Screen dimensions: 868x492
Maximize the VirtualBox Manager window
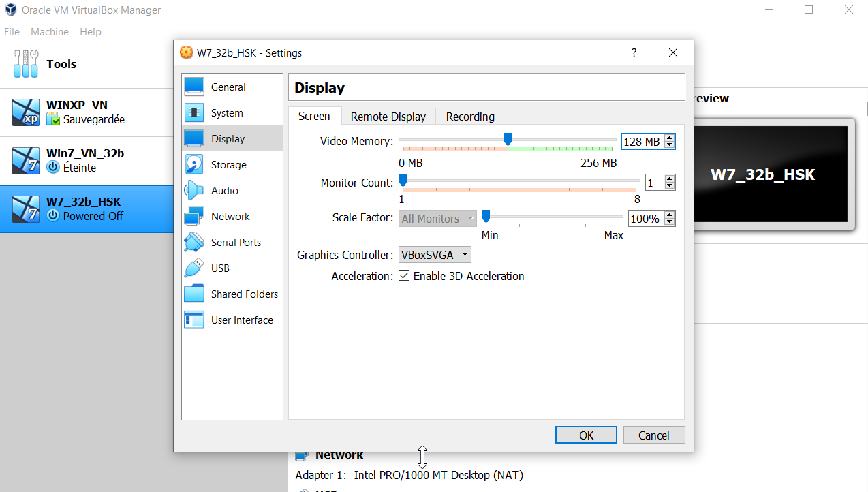pyautogui.click(x=809, y=10)
